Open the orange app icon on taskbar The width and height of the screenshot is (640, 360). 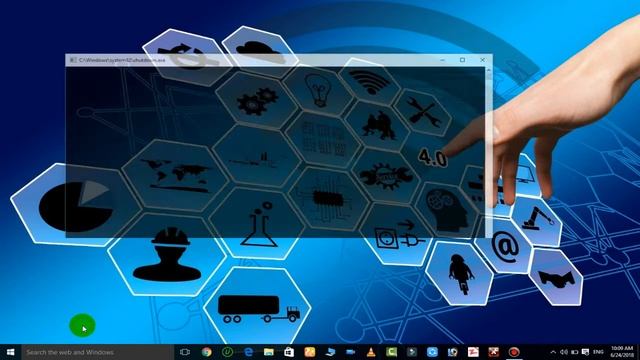point(309,352)
